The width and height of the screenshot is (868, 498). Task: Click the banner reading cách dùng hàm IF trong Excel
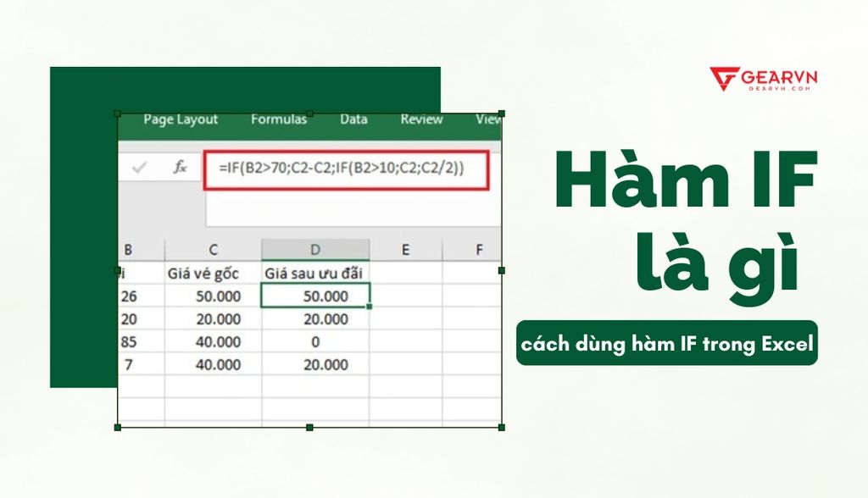click(669, 344)
